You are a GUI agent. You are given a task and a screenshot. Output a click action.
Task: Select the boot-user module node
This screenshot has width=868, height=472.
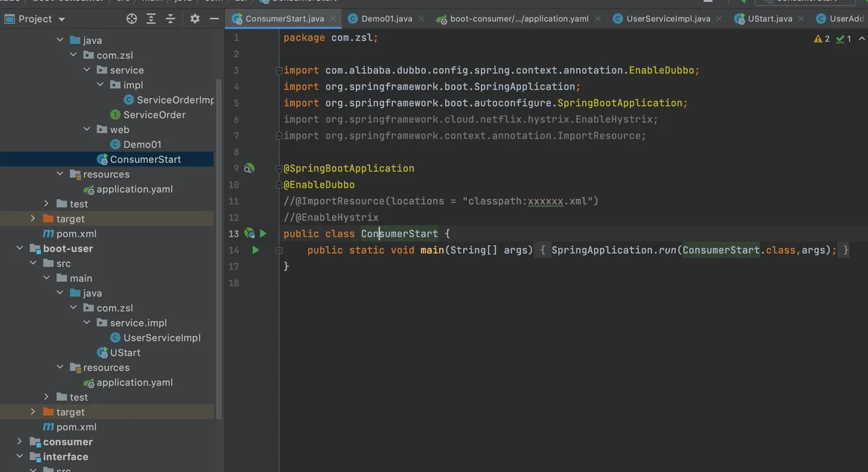click(x=61, y=248)
